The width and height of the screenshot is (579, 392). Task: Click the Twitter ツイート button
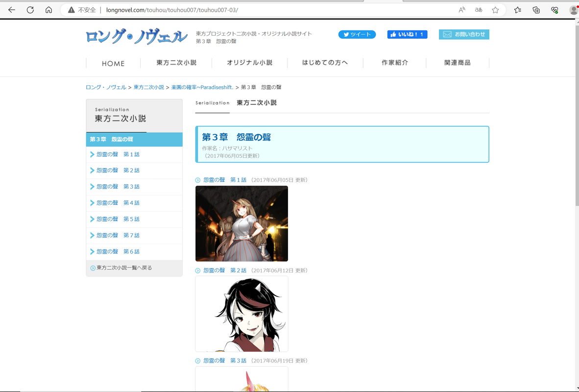(x=357, y=34)
